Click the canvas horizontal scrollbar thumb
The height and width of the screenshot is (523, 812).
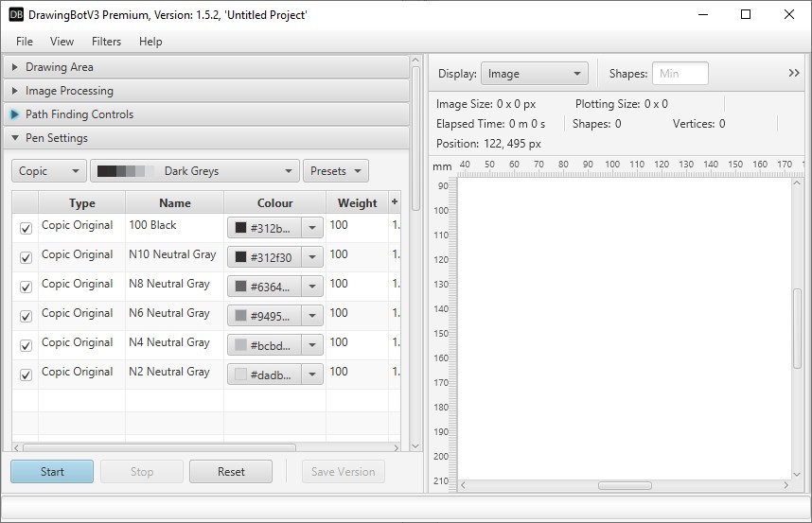[625, 485]
